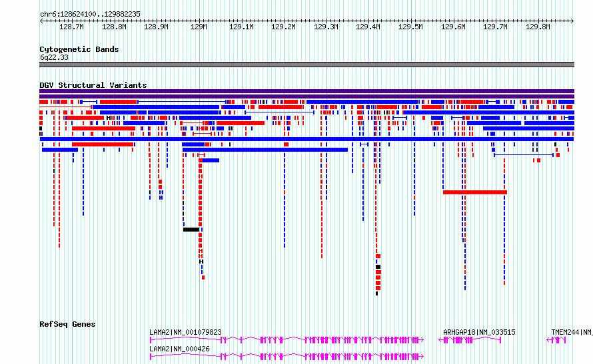
Task: Click the 6q22.33 band label
Action: pyautogui.click(x=54, y=57)
